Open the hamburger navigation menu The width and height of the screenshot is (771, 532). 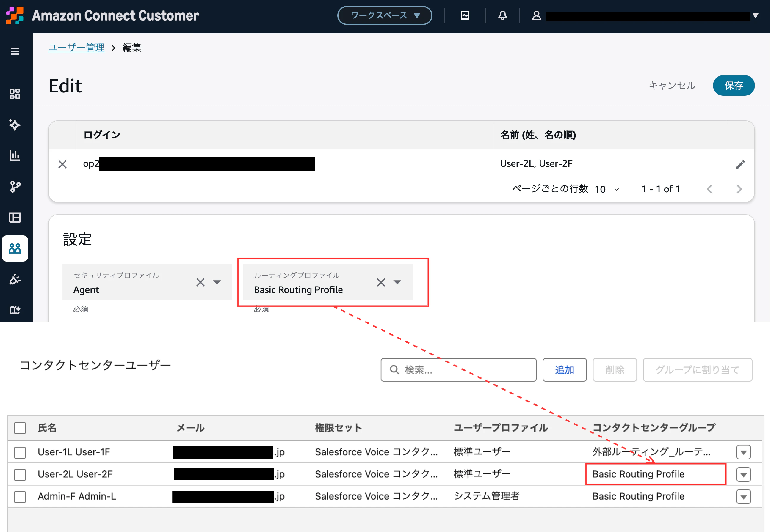coord(15,51)
